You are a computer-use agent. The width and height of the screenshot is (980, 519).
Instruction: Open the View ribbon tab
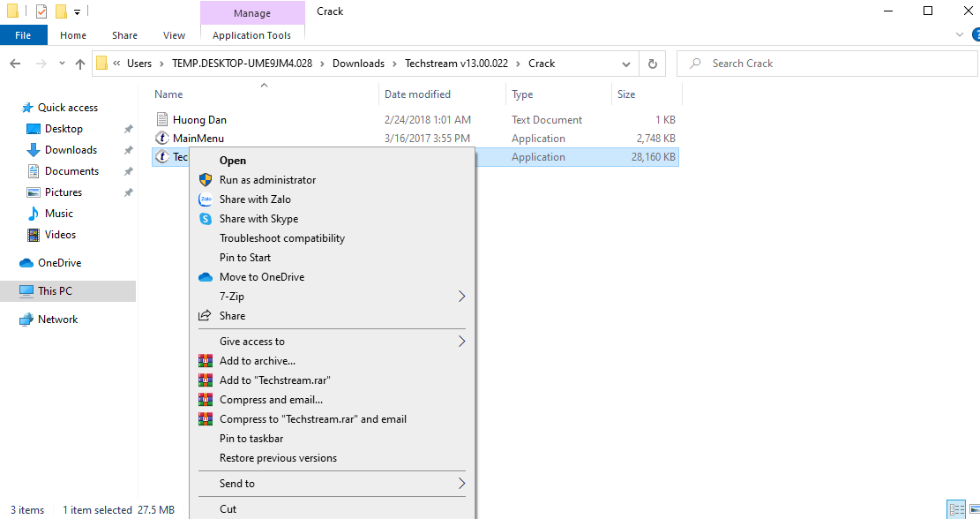(174, 35)
